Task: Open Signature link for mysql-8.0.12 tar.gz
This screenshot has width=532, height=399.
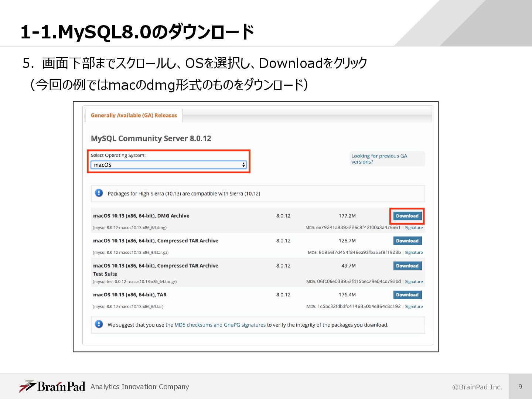Action: (x=414, y=252)
